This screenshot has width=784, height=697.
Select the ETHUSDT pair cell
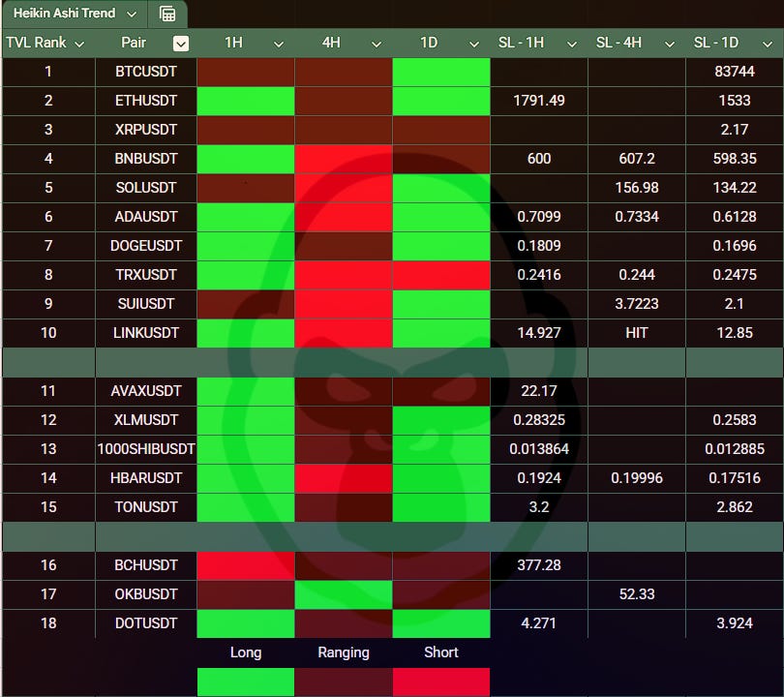(146, 101)
